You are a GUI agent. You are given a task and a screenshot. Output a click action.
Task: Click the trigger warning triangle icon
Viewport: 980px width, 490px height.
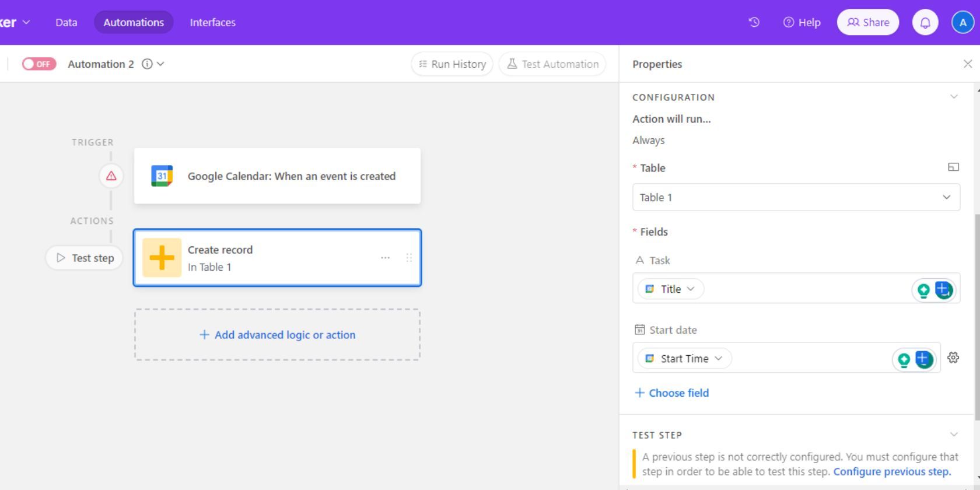(111, 176)
